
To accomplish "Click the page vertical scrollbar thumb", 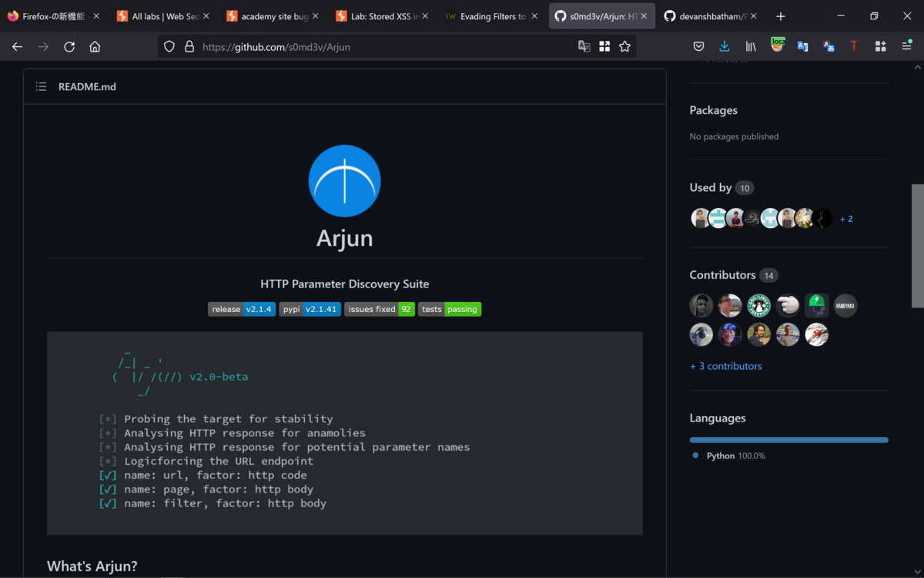I will tap(918, 246).
